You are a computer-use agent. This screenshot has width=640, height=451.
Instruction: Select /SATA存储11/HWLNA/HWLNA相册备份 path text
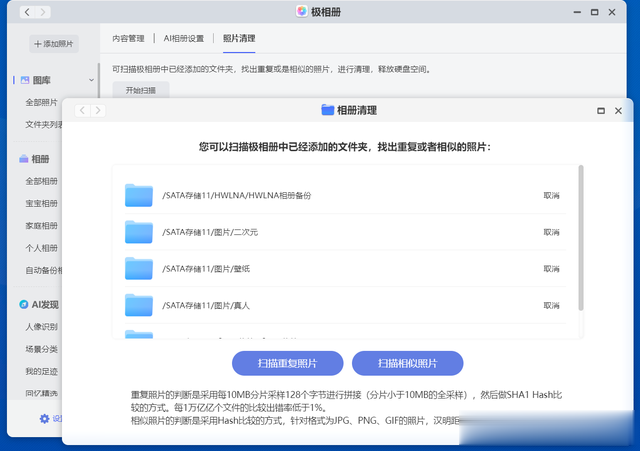[237, 196]
